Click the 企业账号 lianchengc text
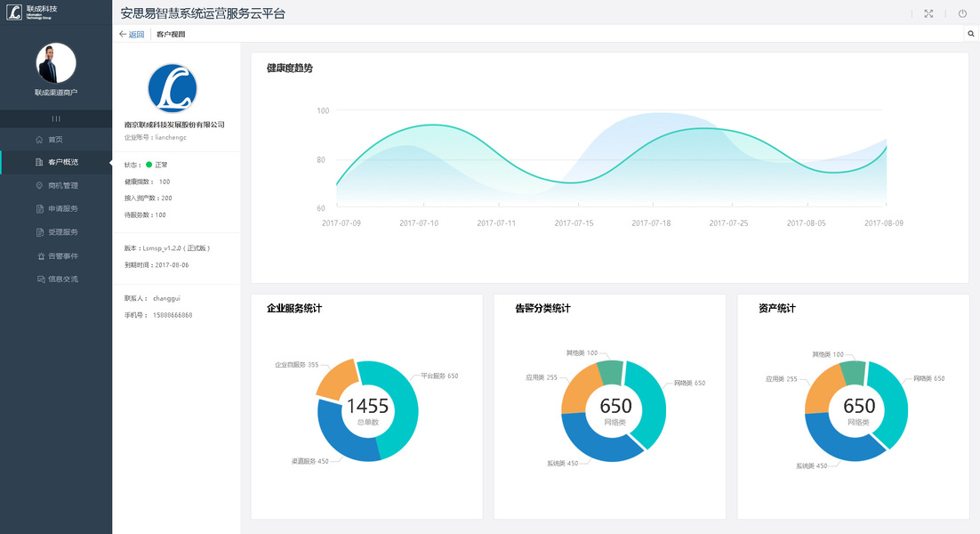 (x=156, y=138)
